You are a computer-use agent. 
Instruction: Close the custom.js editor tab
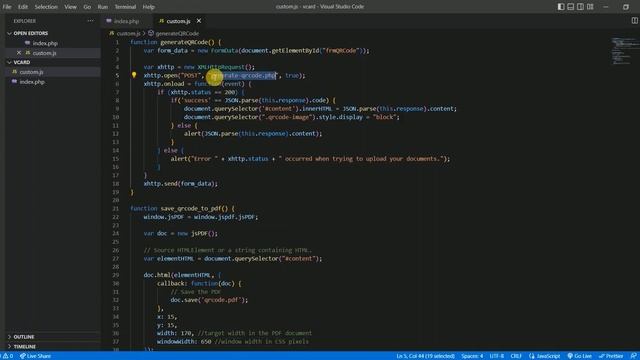199,21
